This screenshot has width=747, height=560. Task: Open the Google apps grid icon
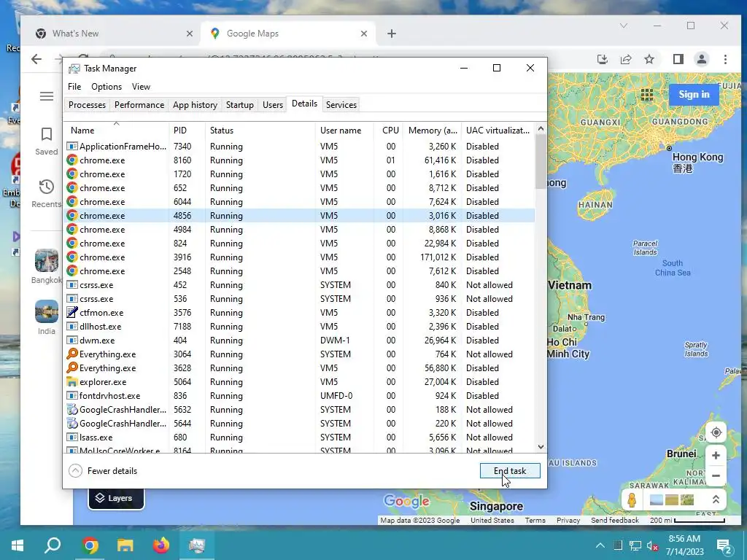[x=646, y=95]
